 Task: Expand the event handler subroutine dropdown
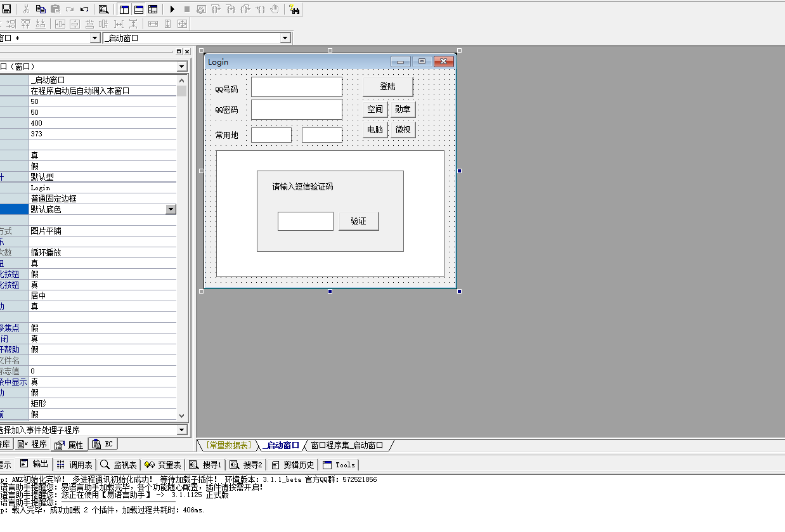point(182,430)
